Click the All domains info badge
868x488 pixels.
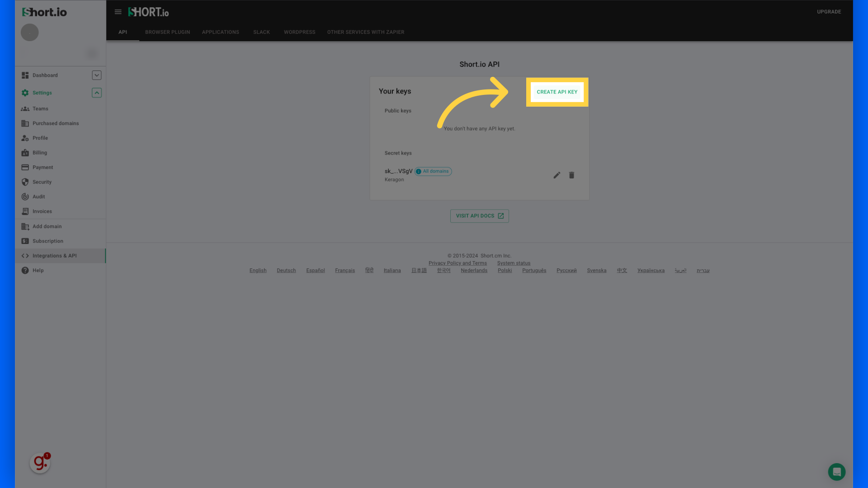tap(433, 171)
